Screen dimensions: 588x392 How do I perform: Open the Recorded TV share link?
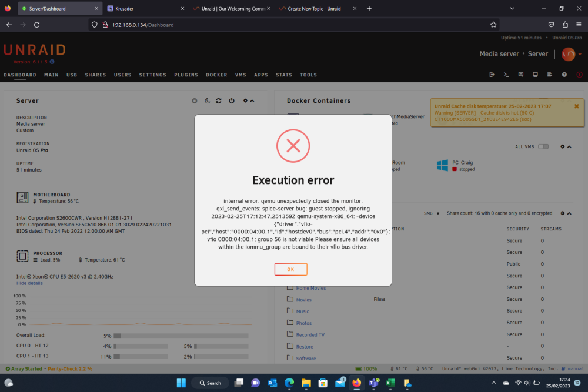pos(310,335)
